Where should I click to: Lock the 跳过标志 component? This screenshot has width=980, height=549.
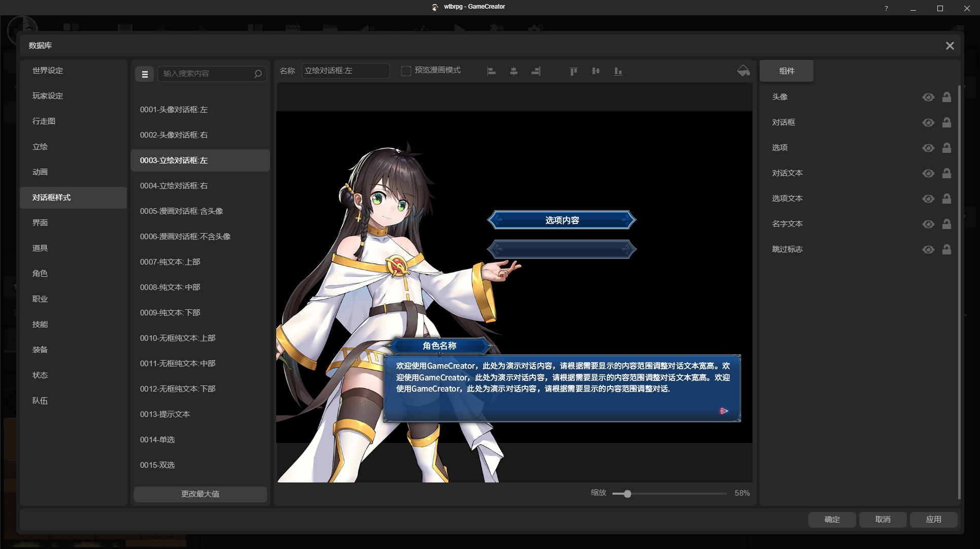[946, 249]
